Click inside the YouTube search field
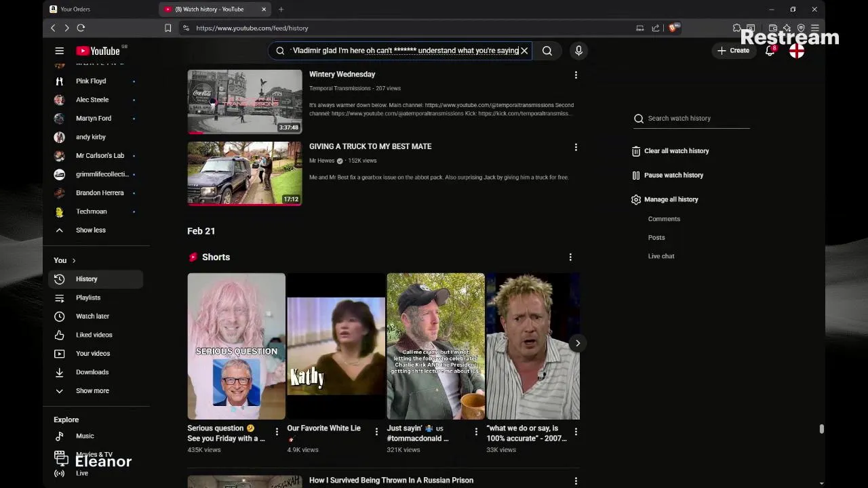The width and height of the screenshot is (868, 488). (405, 51)
